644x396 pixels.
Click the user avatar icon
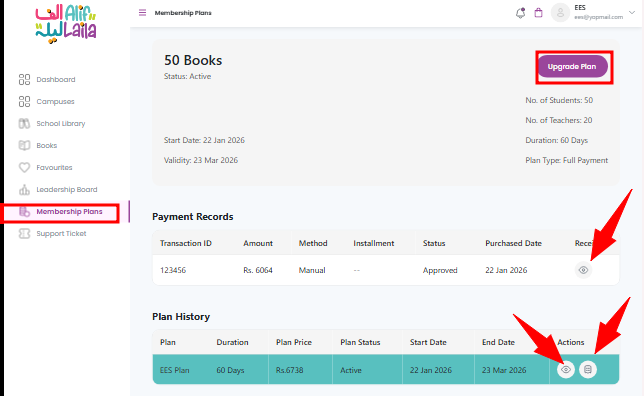pyautogui.click(x=560, y=13)
